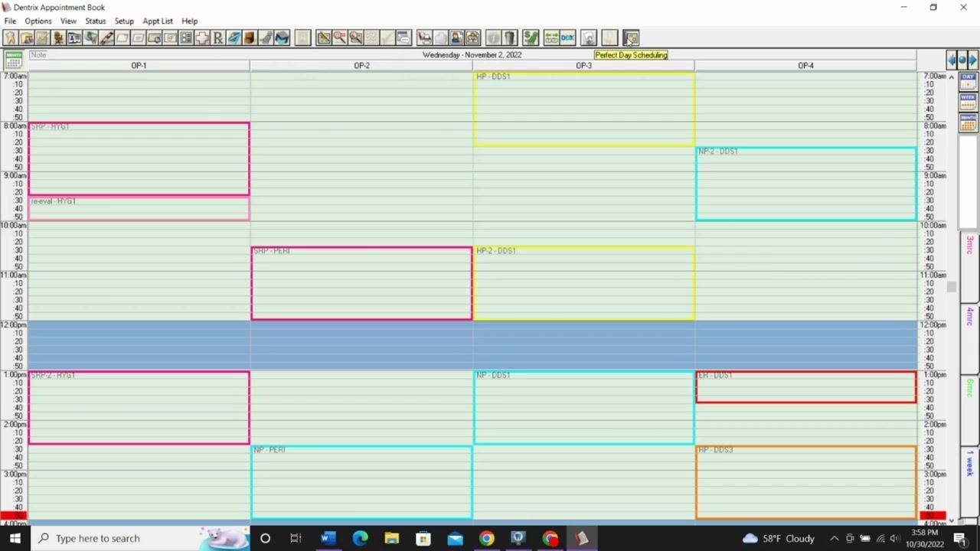
Task: Open the Appt List menu
Action: [x=158, y=21]
